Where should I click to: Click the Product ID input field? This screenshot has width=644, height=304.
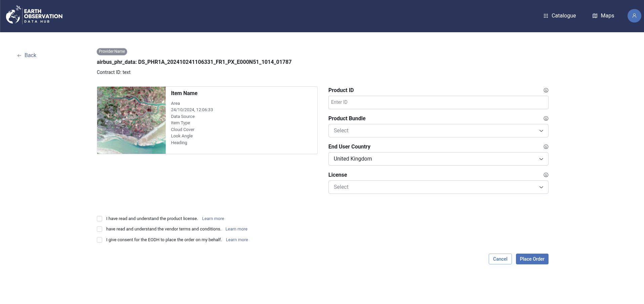[438, 102]
